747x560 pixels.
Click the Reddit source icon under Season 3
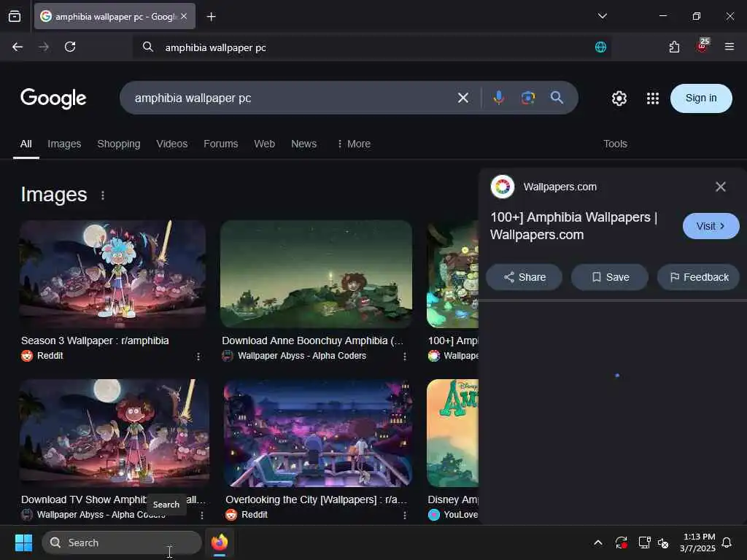pos(27,356)
